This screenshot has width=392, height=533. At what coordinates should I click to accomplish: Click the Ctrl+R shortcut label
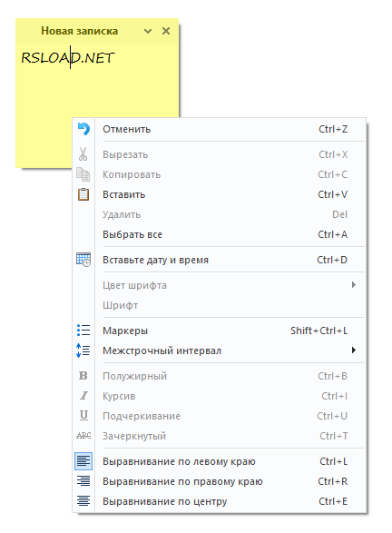tap(332, 481)
